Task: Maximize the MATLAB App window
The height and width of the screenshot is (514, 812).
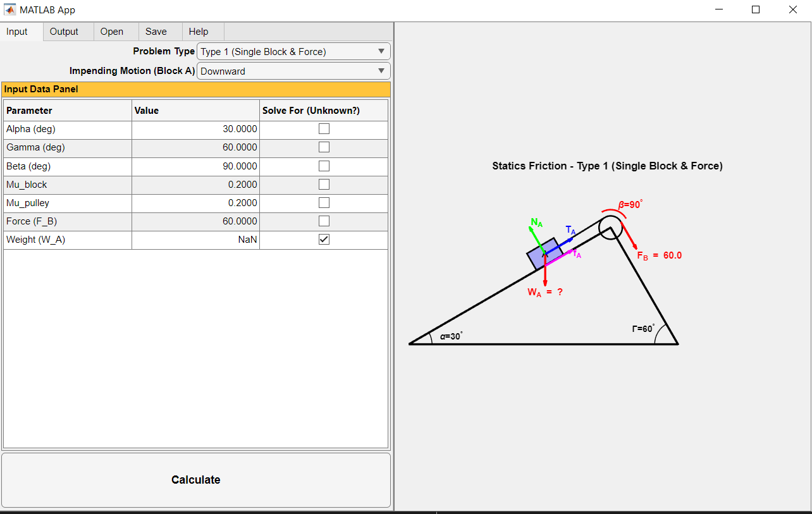Action: click(756, 9)
